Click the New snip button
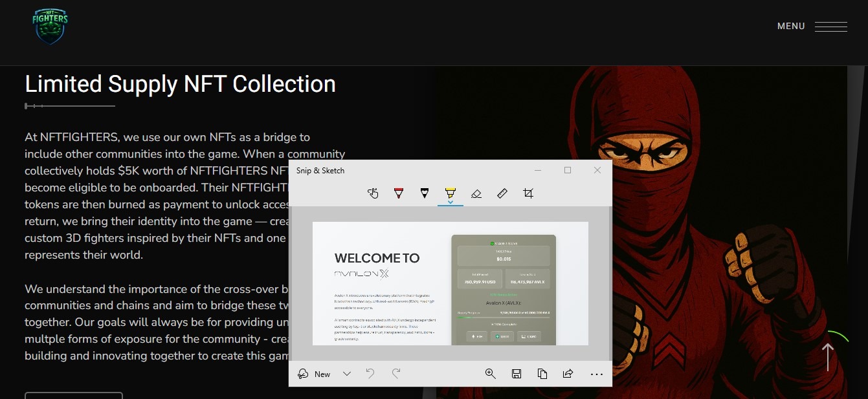 point(315,374)
